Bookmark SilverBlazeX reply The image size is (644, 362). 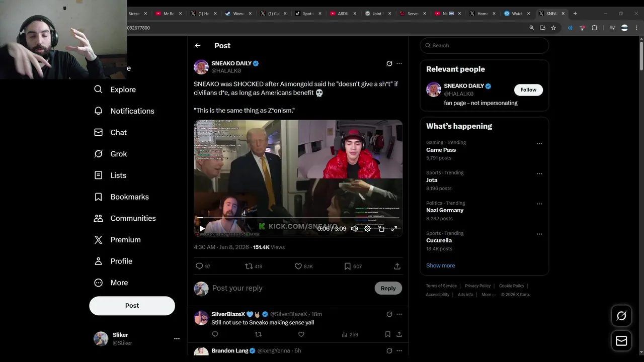point(388,334)
